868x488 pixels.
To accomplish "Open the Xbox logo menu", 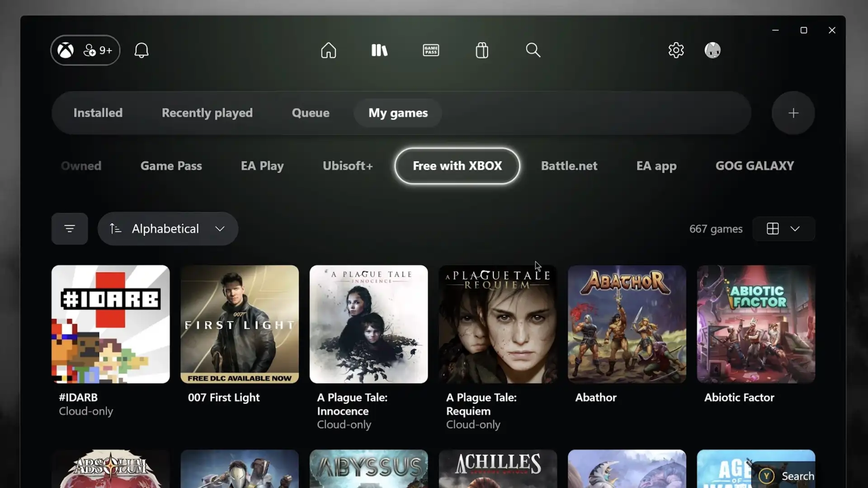I will pyautogui.click(x=66, y=50).
